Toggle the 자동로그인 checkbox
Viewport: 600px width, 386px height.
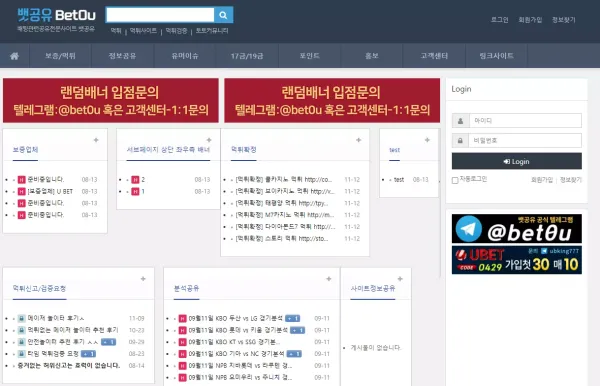click(x=455, y=180)
